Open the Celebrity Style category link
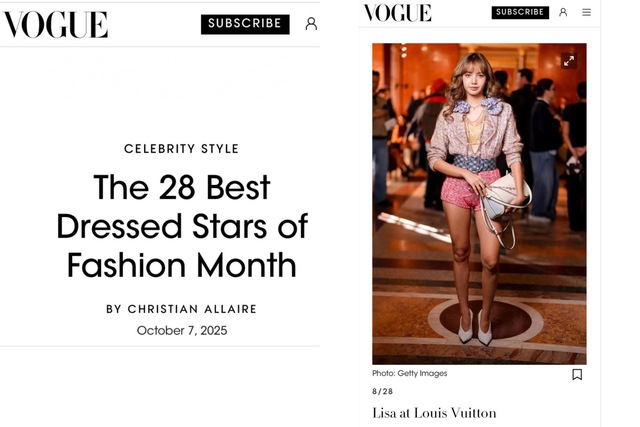Screen dimensions: 640x427 click(x=181, y=149)
